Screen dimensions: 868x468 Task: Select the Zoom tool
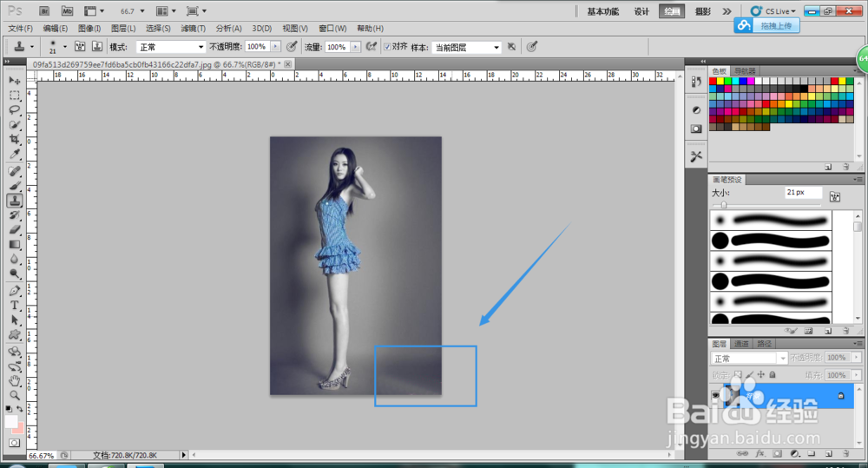point(15,395)
